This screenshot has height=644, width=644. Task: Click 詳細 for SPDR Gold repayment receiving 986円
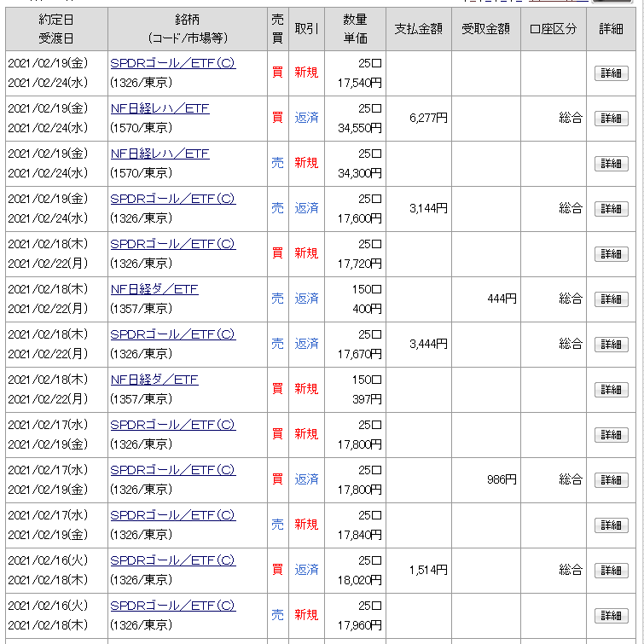tap(611, 480)
